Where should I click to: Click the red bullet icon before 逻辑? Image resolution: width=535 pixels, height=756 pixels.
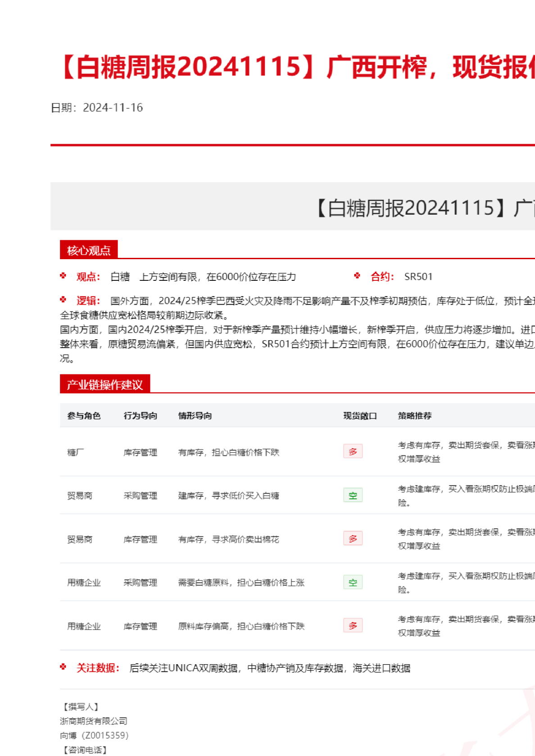63,300
